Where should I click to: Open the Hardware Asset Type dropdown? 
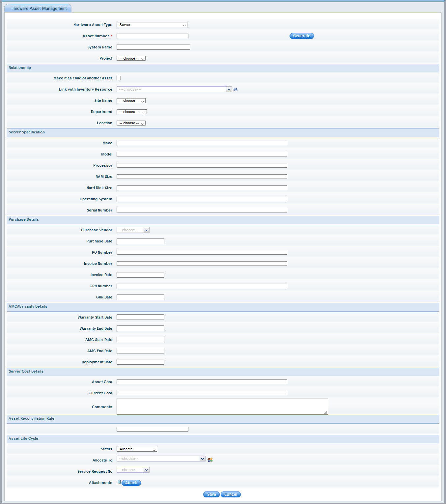click(x=152, y=25)
